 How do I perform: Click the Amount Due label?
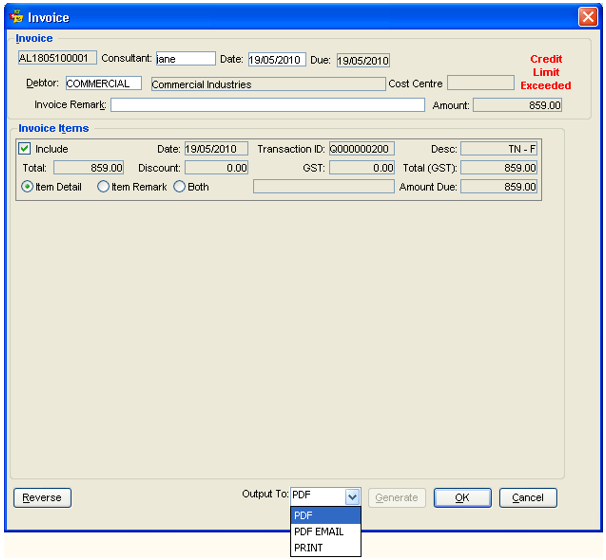click(x=428, y=187)
